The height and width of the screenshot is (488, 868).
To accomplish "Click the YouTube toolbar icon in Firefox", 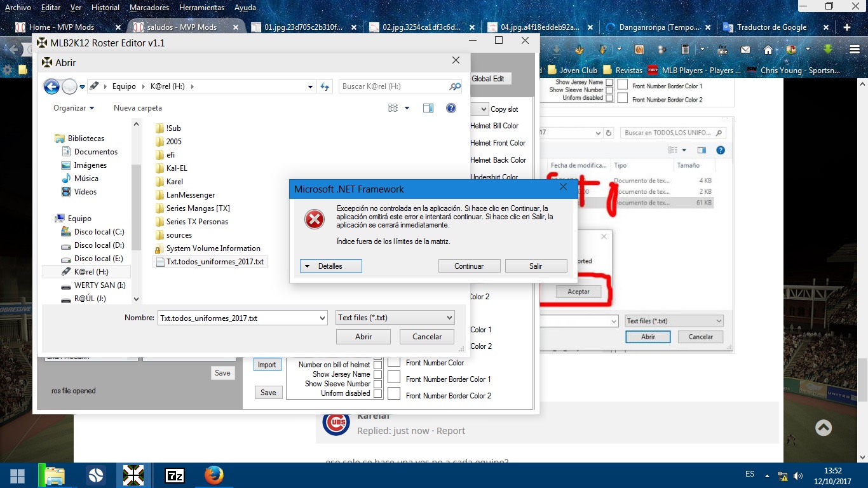I will pos(722,49).
